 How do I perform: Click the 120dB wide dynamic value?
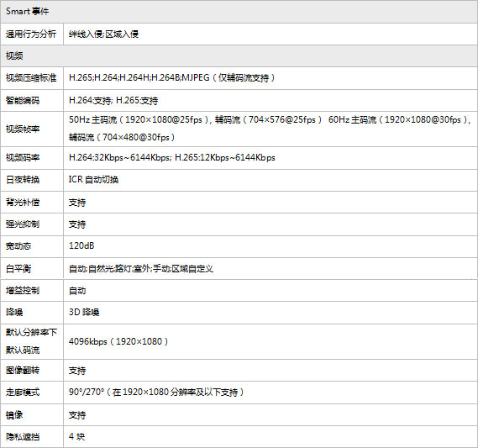pos(81,245)
